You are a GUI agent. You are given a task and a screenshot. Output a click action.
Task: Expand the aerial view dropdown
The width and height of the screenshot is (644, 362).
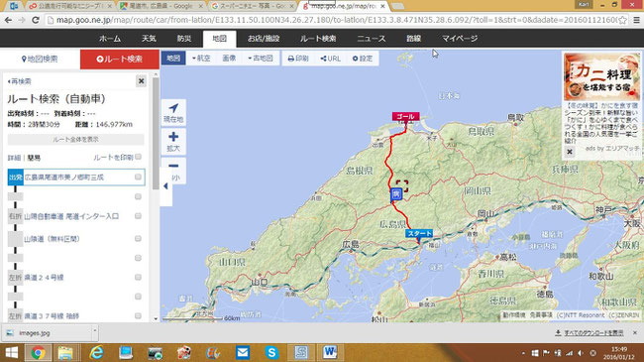pos(201,59)
